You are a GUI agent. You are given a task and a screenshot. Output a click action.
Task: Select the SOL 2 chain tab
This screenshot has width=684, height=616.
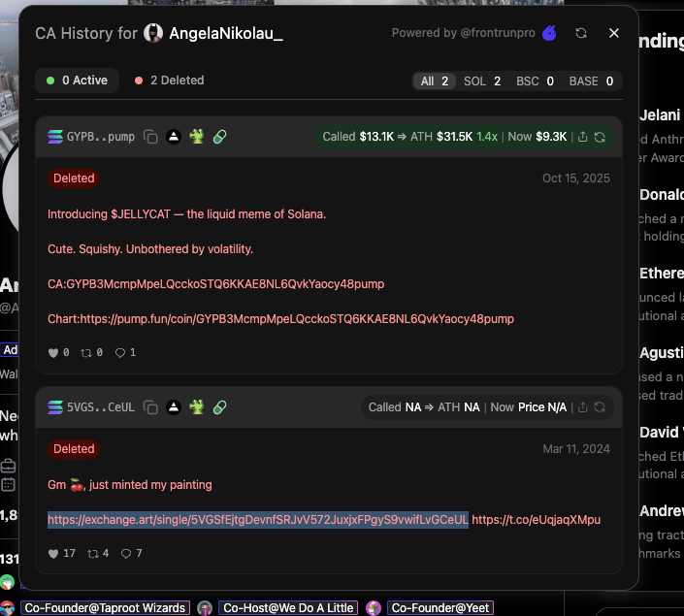tap(482, 81)
